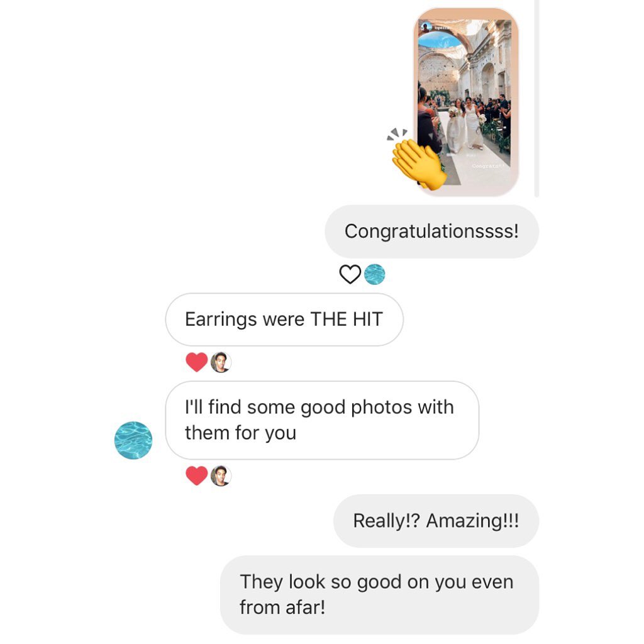This screenshot has height=644, width=644.
Task: Click water avatar beside the outlined heart
Action: (x=375, y=274)
